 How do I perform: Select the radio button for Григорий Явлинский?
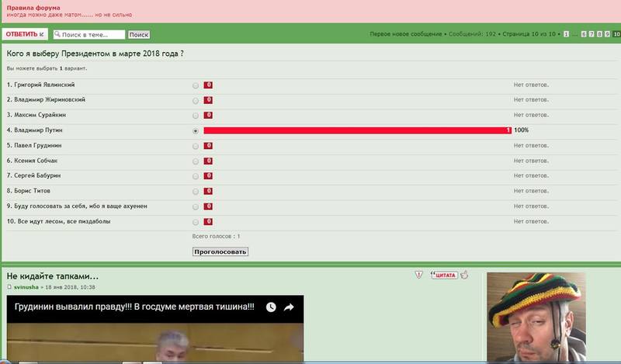[x=195, y=85]
